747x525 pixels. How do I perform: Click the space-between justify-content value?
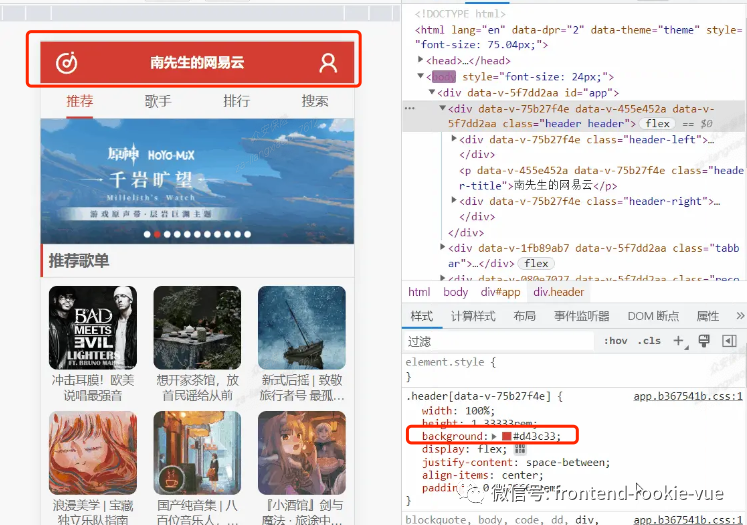566,462
